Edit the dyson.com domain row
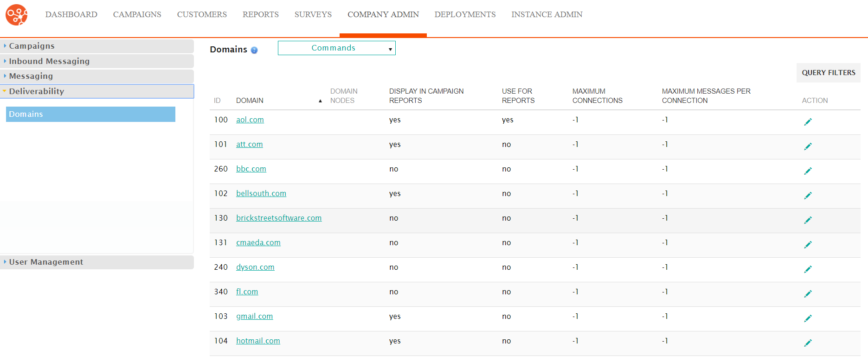The image size is (868, 362). 808,269
